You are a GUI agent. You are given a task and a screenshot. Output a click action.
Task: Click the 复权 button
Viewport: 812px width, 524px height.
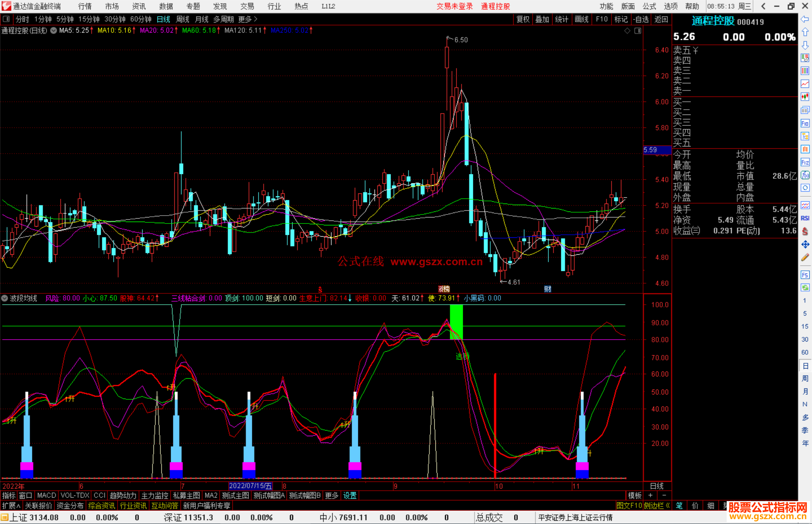[x=523, y=19]
